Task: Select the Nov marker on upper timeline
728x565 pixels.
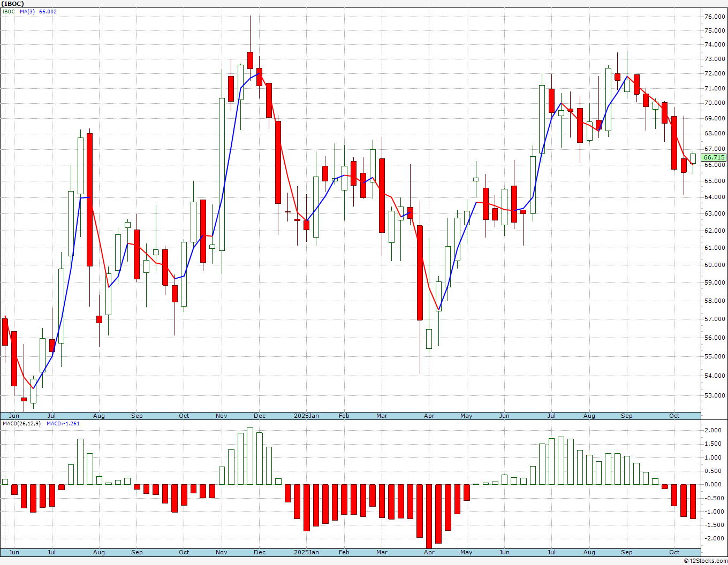Action: pos(222,416)
